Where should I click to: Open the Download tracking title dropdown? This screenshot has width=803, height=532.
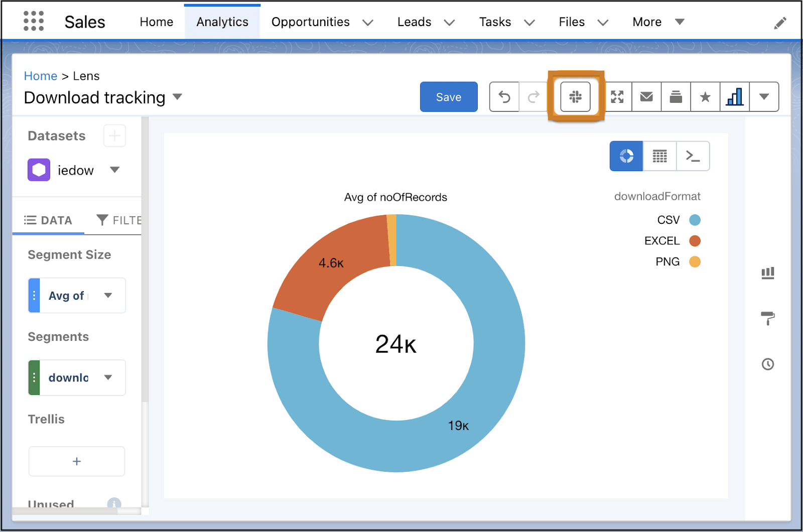click(178, 97)
